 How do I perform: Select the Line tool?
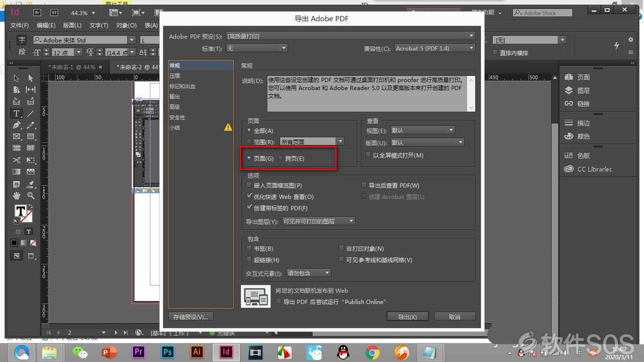point(30,113)
